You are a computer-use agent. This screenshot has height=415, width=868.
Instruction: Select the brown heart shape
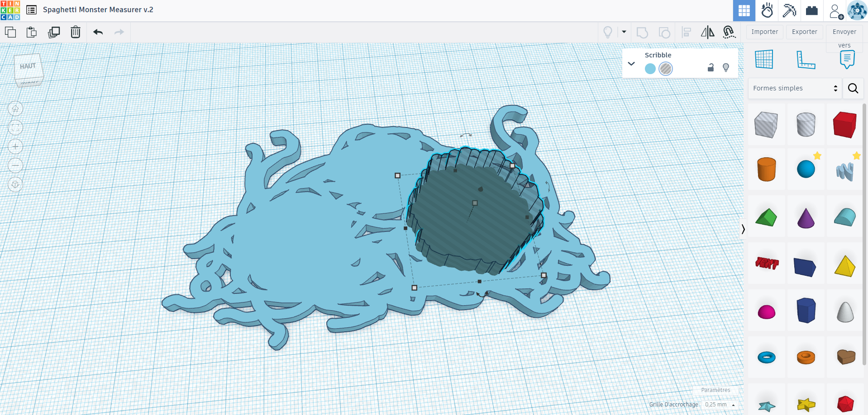(x=844, y=357)
